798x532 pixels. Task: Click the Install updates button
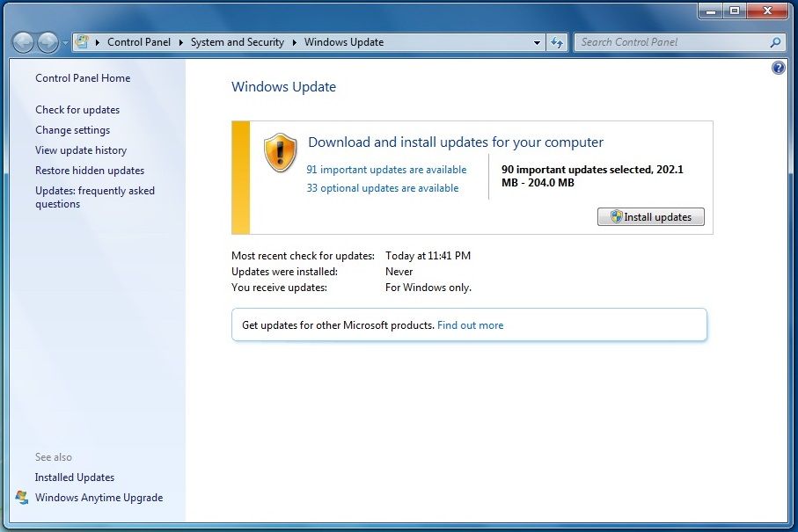pos(650,217)
